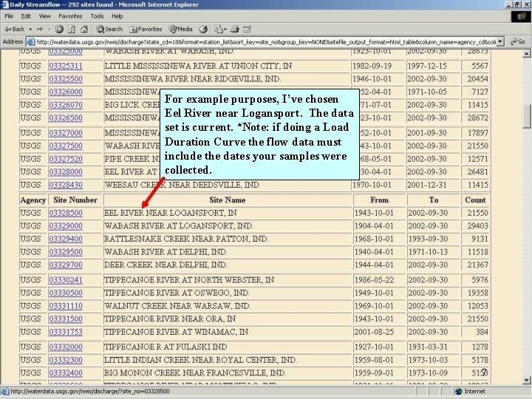The width and height of the screenshot is (532, 399).
Task: Open site number 03329700 link
Action: [x=66, y=265]
